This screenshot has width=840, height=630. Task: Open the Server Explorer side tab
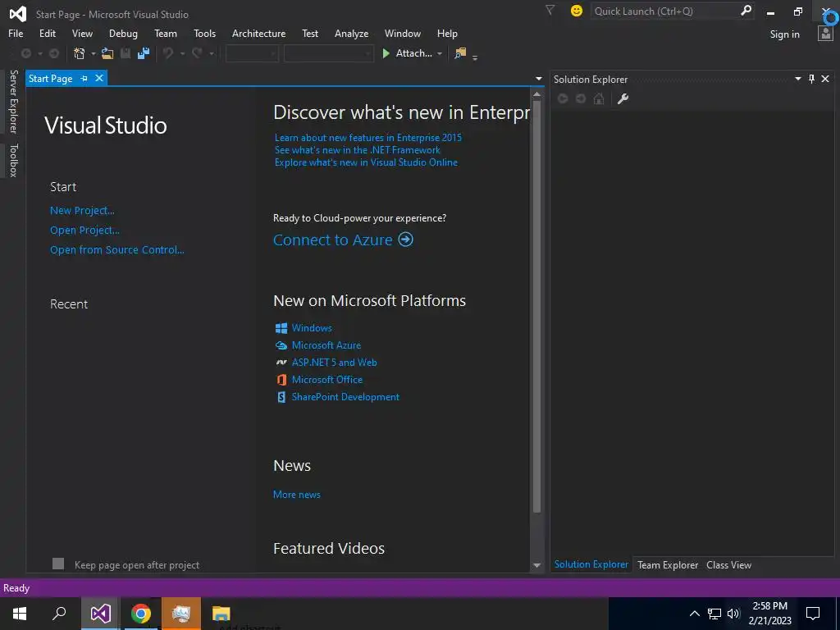click(x=13, y=101)
